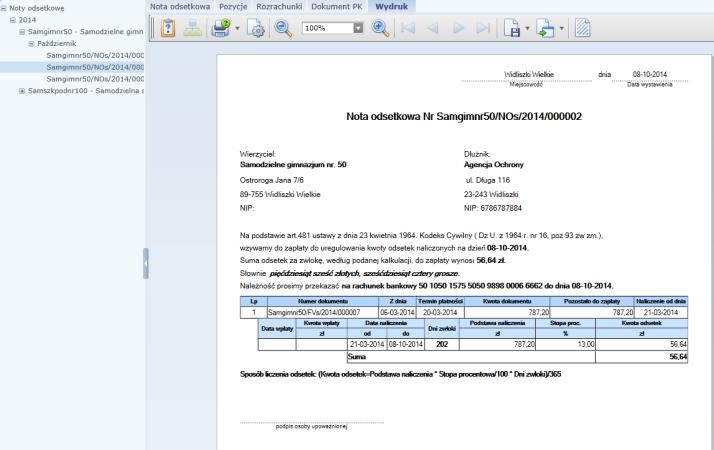Image resolution: width=714 pixels, height=450 pixels.
Task: Click the Naliczenie od dnia value 21-03-2014
Action: click(661, 312)
